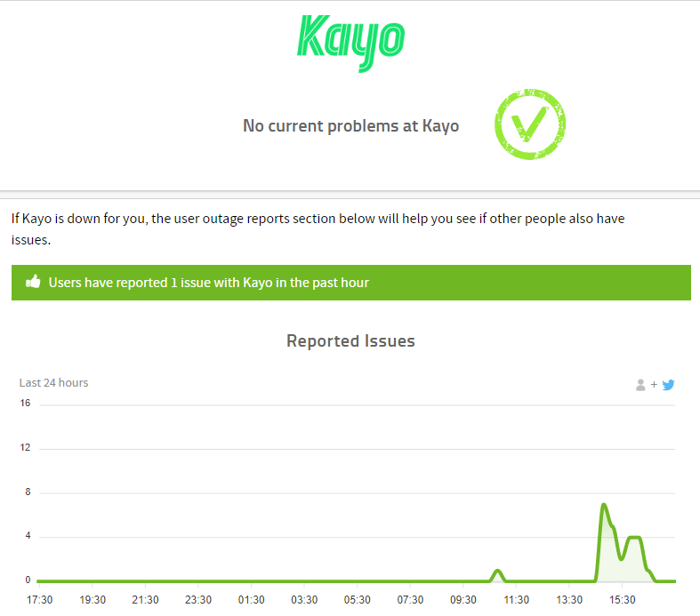Click the 15:30 time label on the axis
Viewport: 700px width, 616px height.
point(623,599)
